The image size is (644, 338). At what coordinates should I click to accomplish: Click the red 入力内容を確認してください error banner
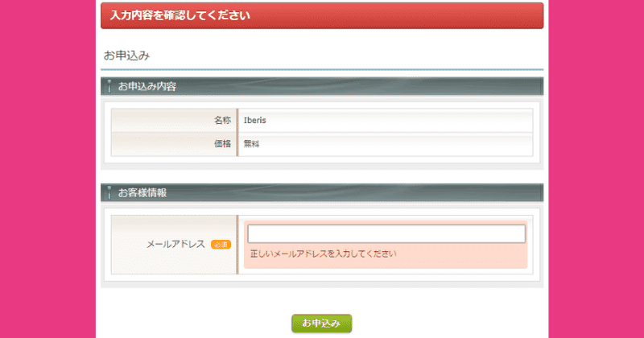[x=322, y=15]
